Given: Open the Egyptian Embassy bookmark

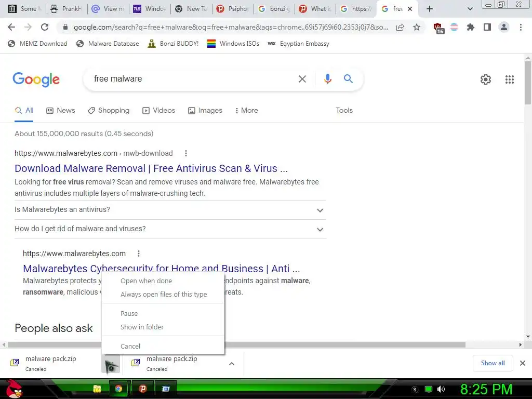Looking at the screenshot, I should point(298,44).
